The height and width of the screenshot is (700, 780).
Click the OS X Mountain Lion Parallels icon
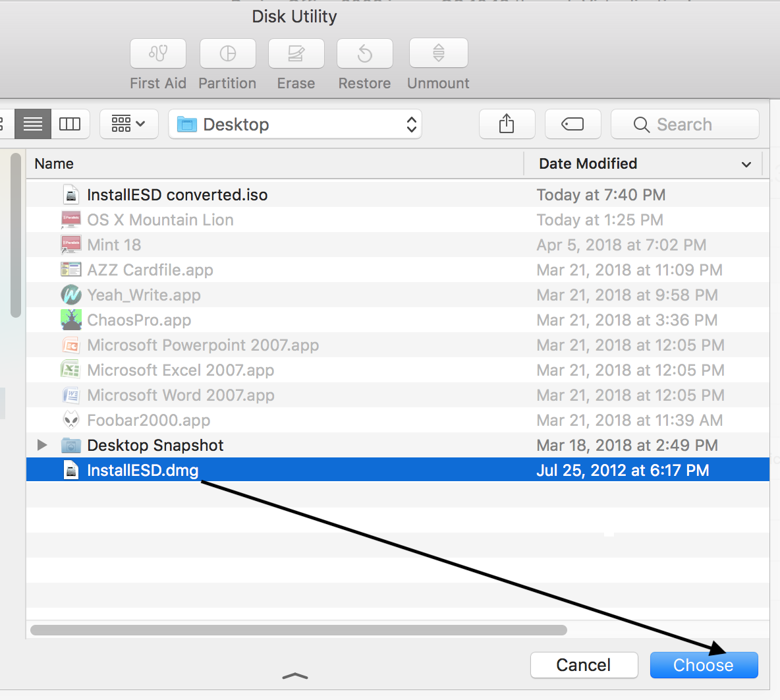click(70, 219)
